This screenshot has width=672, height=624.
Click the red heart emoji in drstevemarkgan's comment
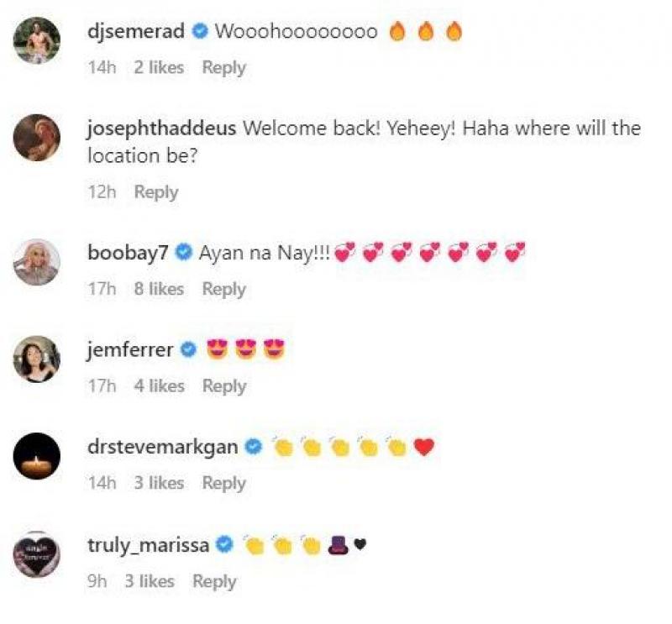pos(424,447)
